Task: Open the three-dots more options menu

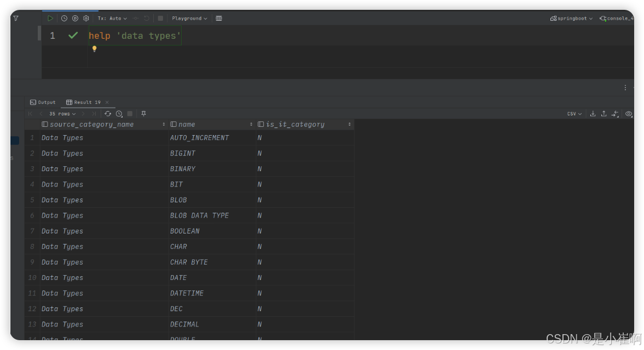Action: (625, 88)
